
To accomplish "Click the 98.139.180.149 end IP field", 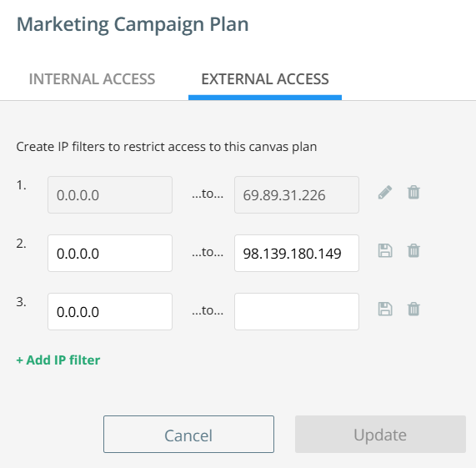I will [297, 254].
